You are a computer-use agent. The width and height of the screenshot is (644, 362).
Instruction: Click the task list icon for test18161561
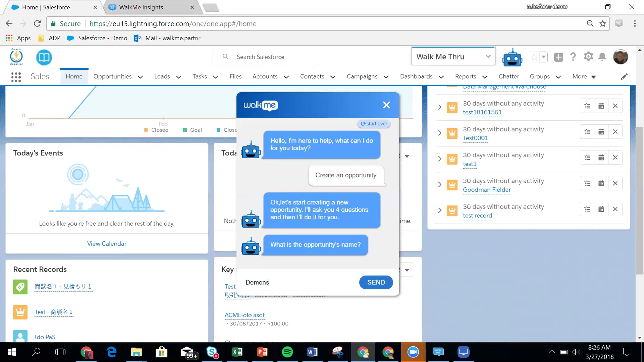pos(587,106)
